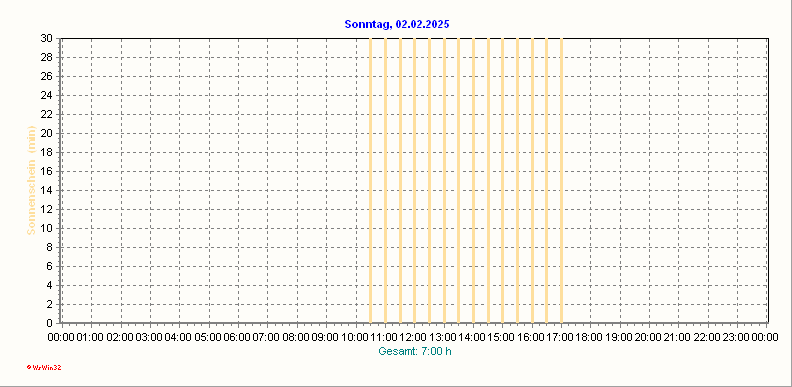Screen dimensions: 792x387
Task: Select the sunshine bar at 15:00
Action: (503, 180)
